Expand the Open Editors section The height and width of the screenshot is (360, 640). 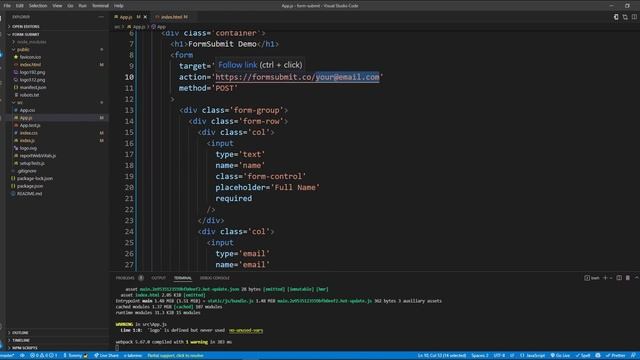coord(26,27)
